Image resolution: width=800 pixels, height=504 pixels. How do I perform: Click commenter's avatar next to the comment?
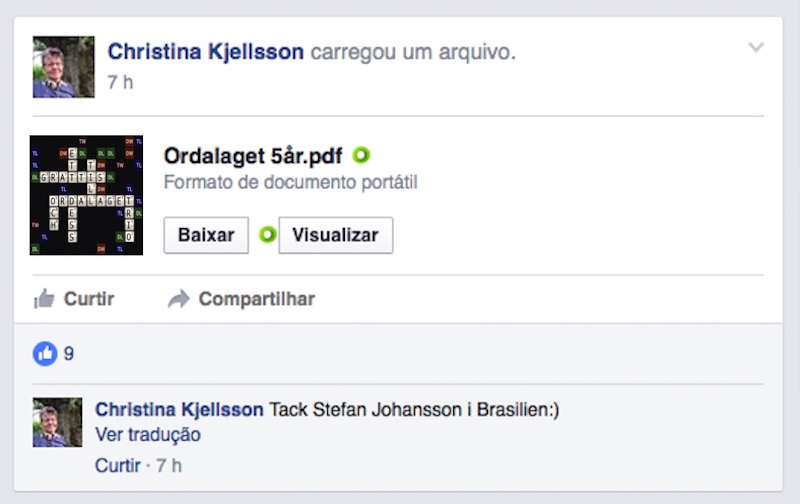[58, 422]
